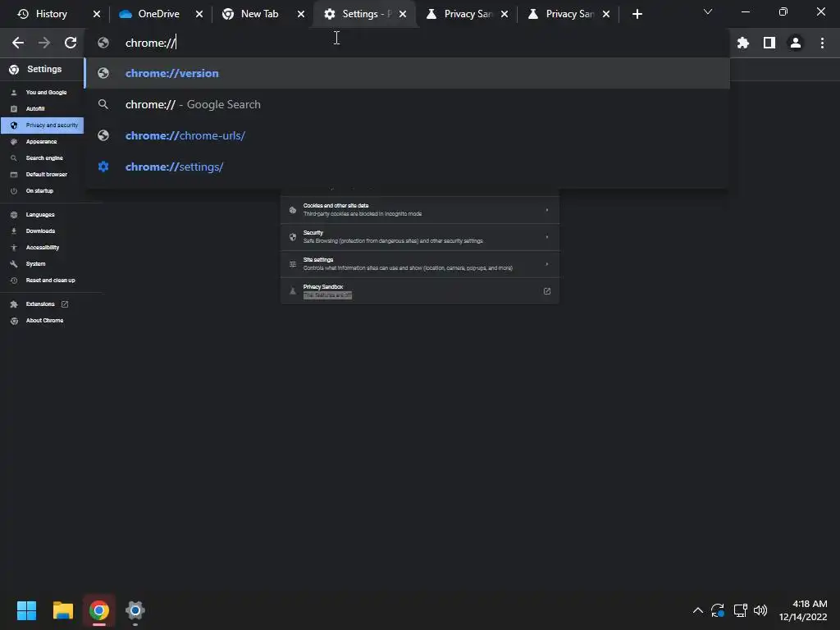This screenshot has width=840, height=630.
Task: Expand the Cookies row arrow
Action: tap(547, 210)
